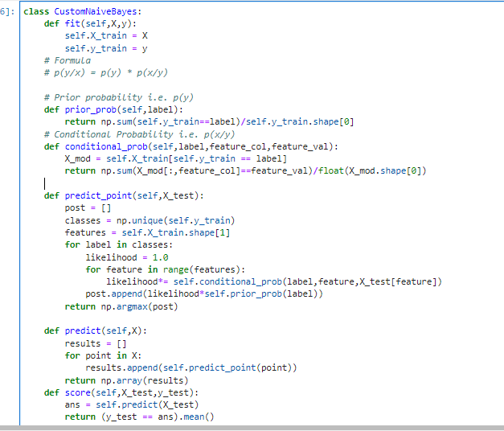
Task: Click the return line dividing by float(X_mod.shape[0])
Action: pos(246,170)
